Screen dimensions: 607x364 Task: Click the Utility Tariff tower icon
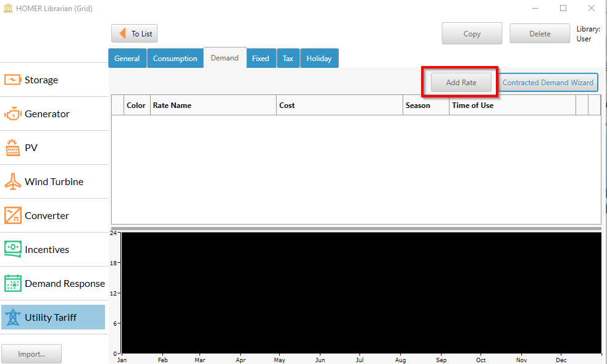tap(14, 317)
